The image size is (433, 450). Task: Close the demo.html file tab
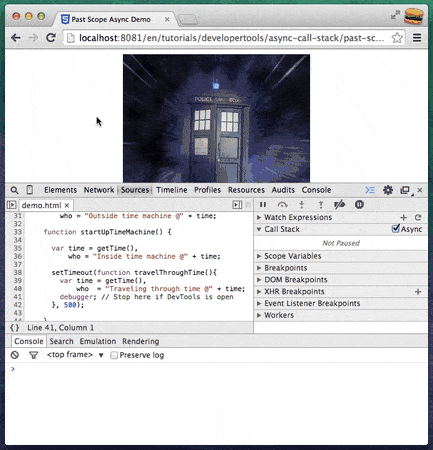(x=67, y=205)
